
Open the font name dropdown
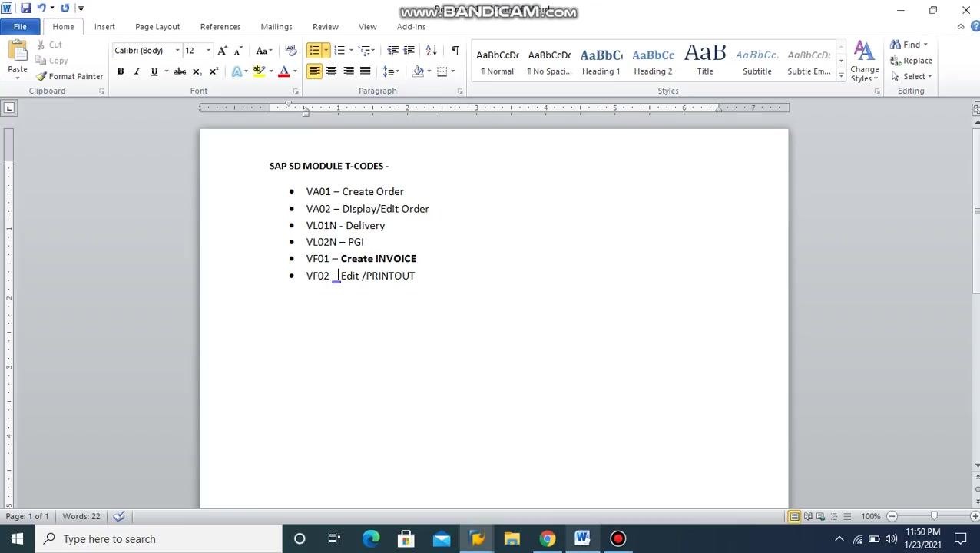click(x=177, y=51)
